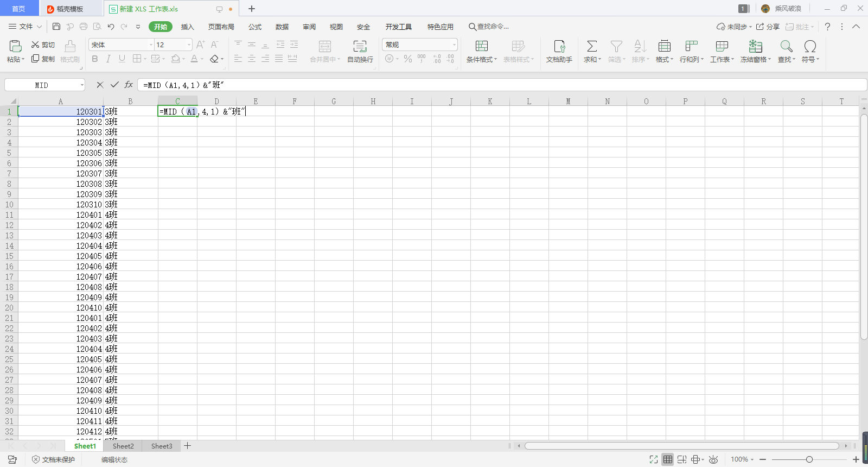This screenshot has height=467, width=868.
Task: Switch to normal view icon in status bar
Action: click(x=668, y=459)
